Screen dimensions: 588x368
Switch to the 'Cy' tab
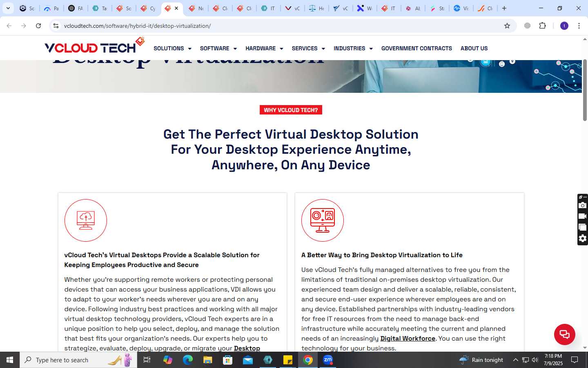[148, 8]
